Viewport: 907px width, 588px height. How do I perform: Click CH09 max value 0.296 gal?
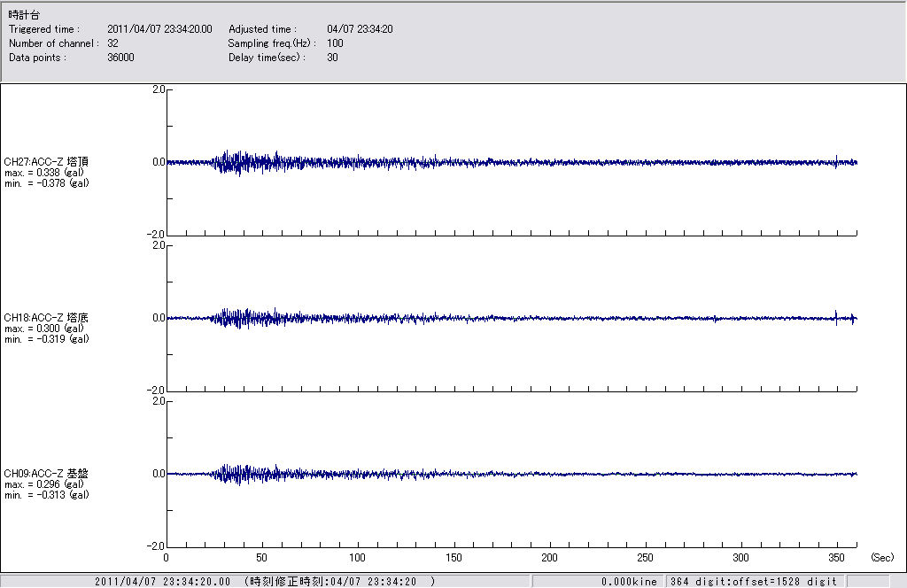[x=44, y=484]
